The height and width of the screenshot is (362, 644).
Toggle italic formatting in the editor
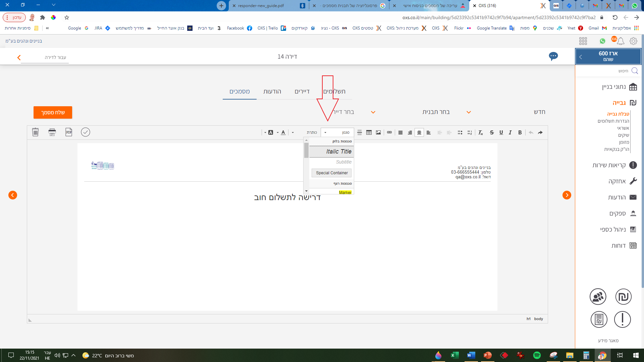pos(510,132)
